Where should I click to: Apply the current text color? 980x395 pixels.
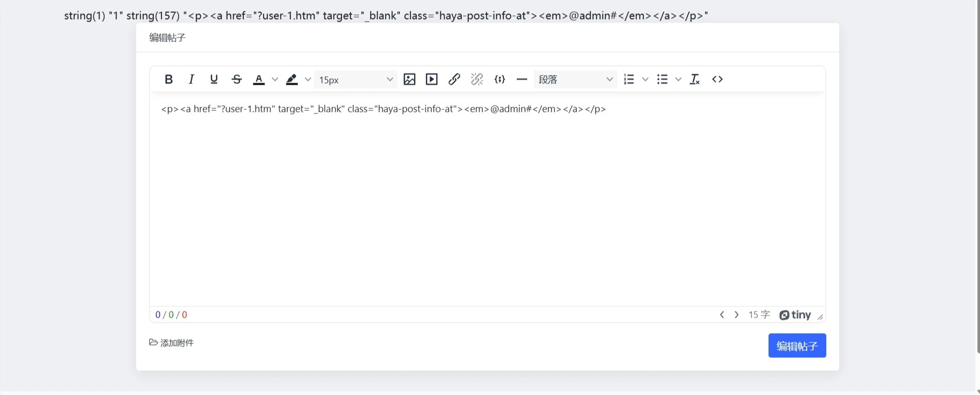[259, 79]
